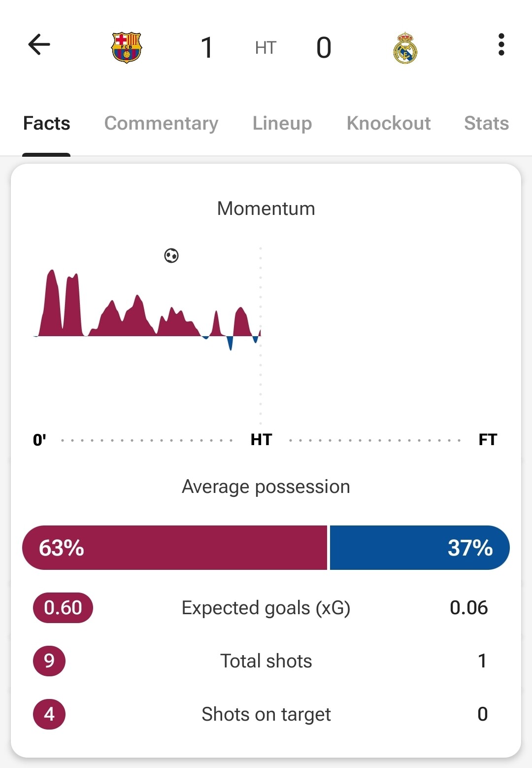
Task: Tap the 0.60 expected goals badge
Action: click(63, 608)
